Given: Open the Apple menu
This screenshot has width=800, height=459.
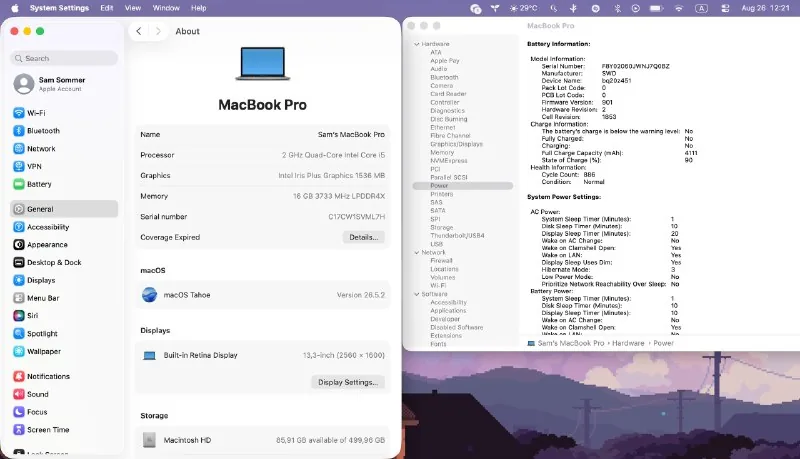Looking at the screenshot, I should (15, 8).
